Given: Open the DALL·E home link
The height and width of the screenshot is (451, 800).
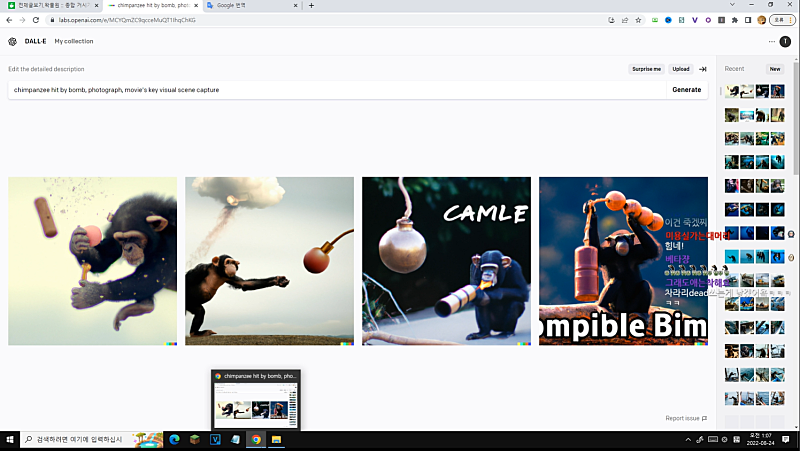Looking at the screenshot, I should pos(35,41).
